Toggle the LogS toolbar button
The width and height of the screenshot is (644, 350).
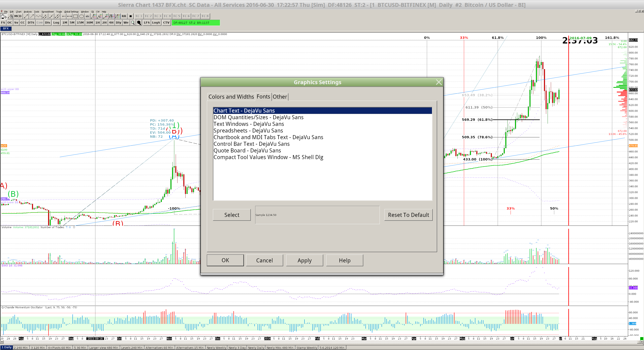click(x=156, y=23)
